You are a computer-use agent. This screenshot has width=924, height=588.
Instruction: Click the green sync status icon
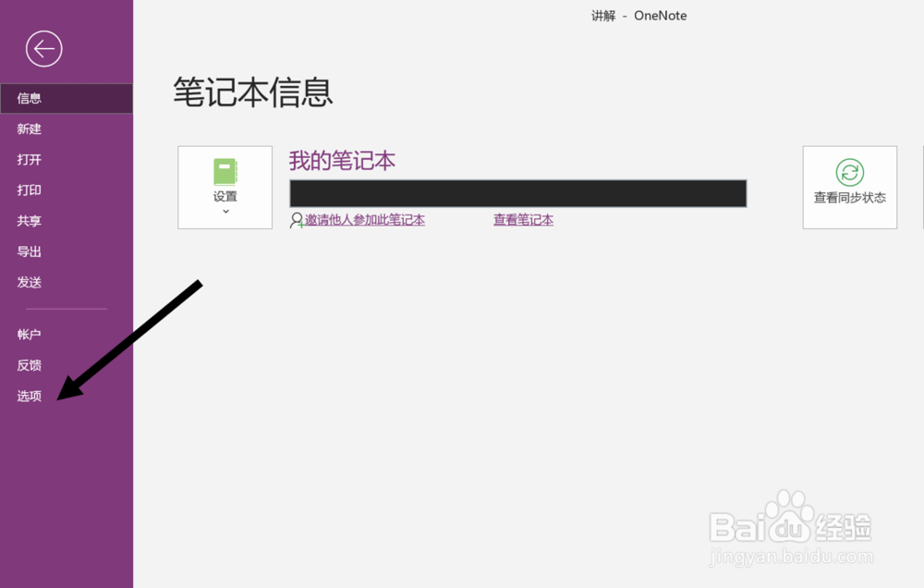pyautogui.click(x=850, y=172)
